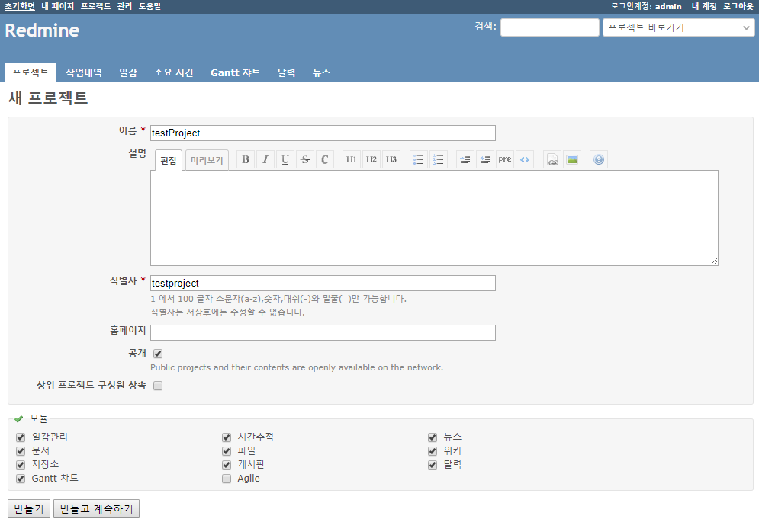The image size is (759, 532).
Task: Switch to 편집 editor tab
Action: pos(169,160)
